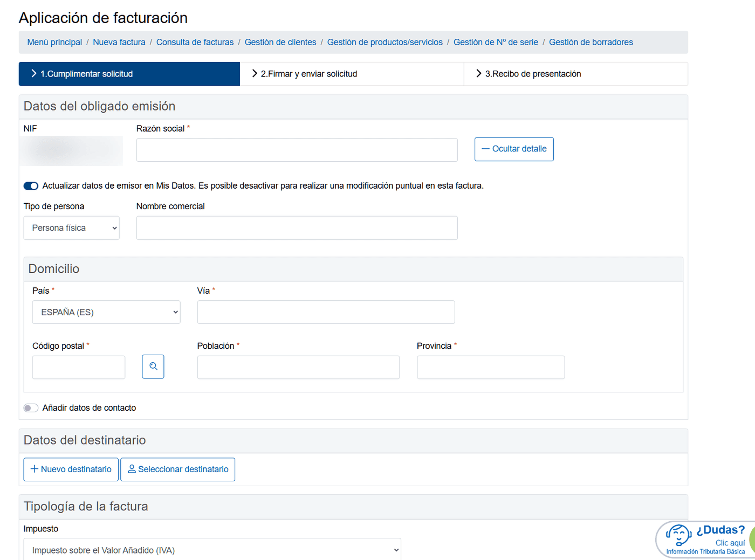This screenshot has height=560, width=755.
Task: Open step 3.Recibo de presentación tab
Action: coord(575,74)
